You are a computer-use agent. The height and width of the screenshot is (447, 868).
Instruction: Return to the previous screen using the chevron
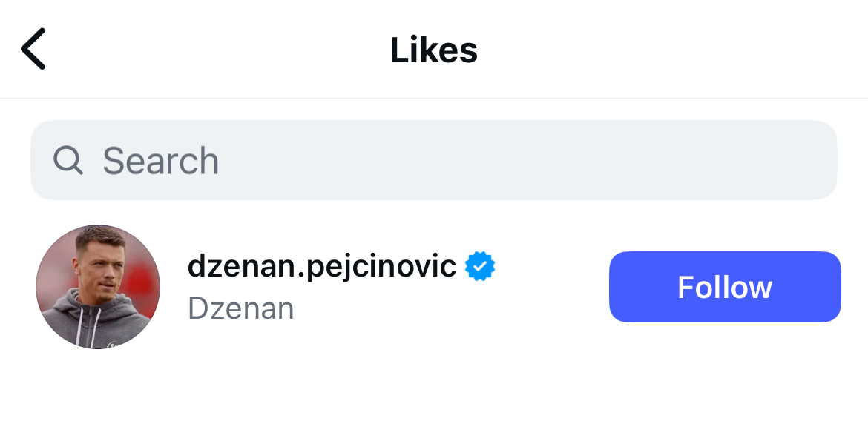[33, 49]
